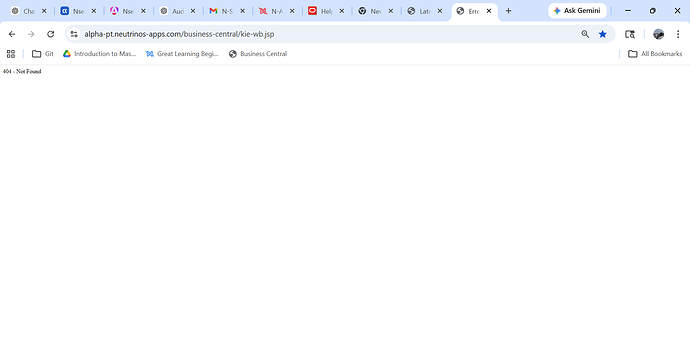This screenshot has height=362, width=690.
Task: Open the zoom magnifier icon in address bar
Action: 585,34
